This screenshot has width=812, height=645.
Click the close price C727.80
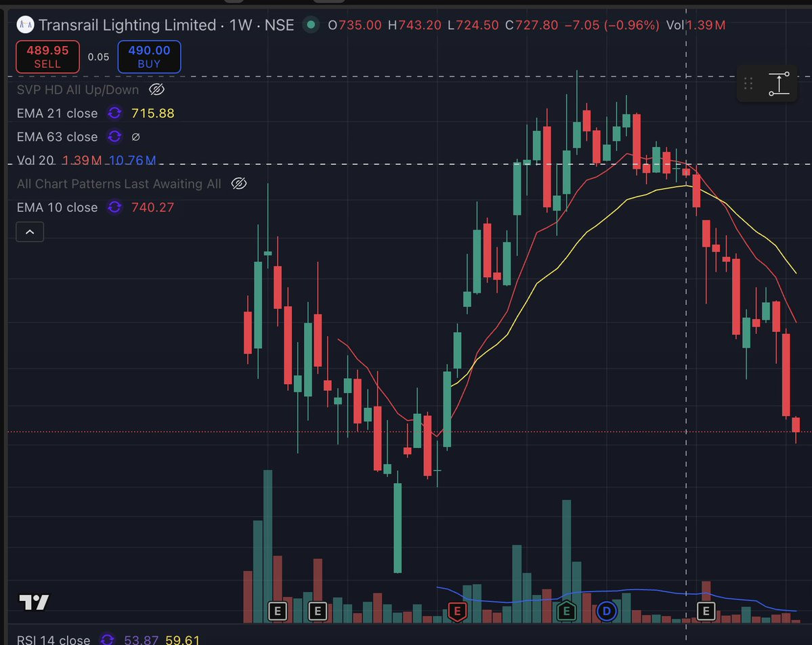pos(532,25)
